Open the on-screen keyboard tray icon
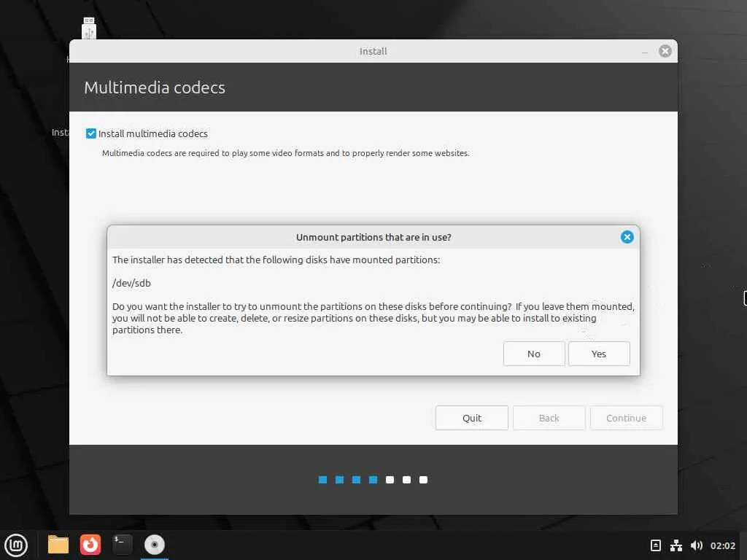 656,545
